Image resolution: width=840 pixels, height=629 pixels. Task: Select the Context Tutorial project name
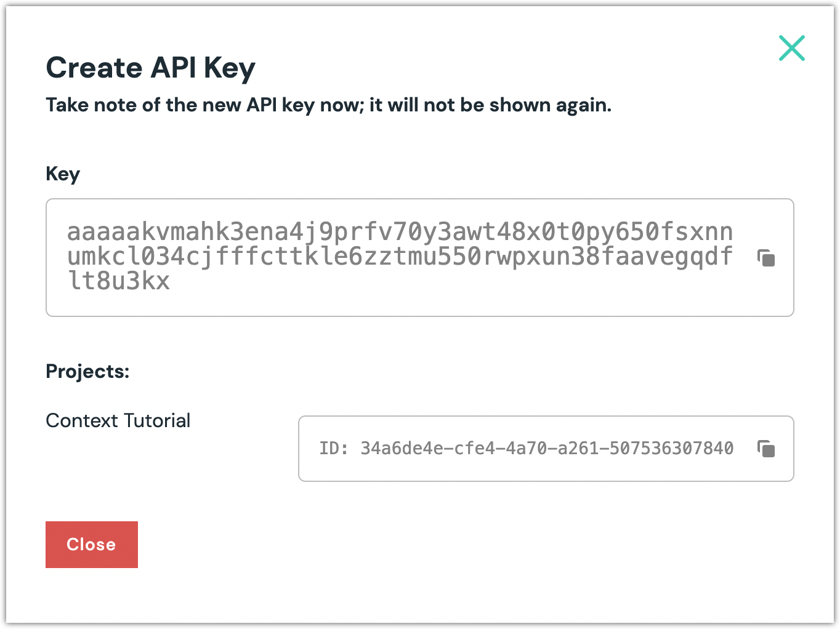tap(118, 421)
